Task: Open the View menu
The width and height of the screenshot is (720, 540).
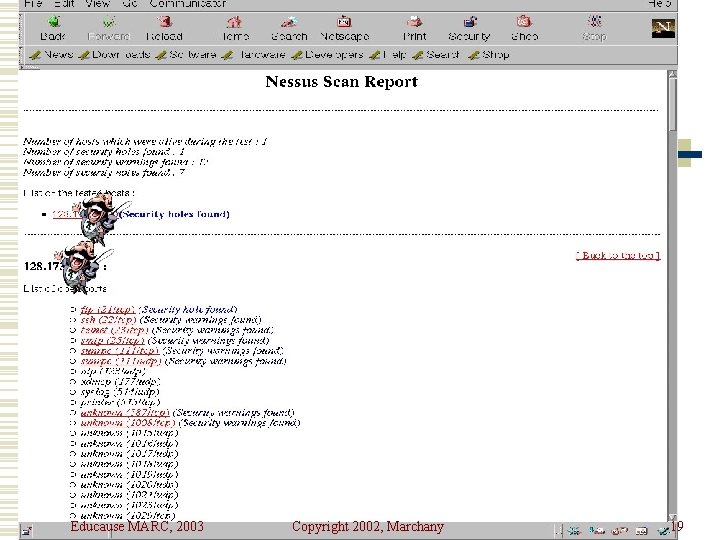Action: pos(97,4)
